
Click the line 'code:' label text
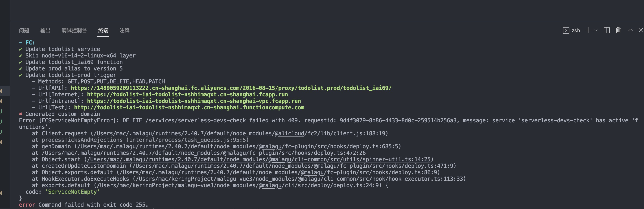33,192
